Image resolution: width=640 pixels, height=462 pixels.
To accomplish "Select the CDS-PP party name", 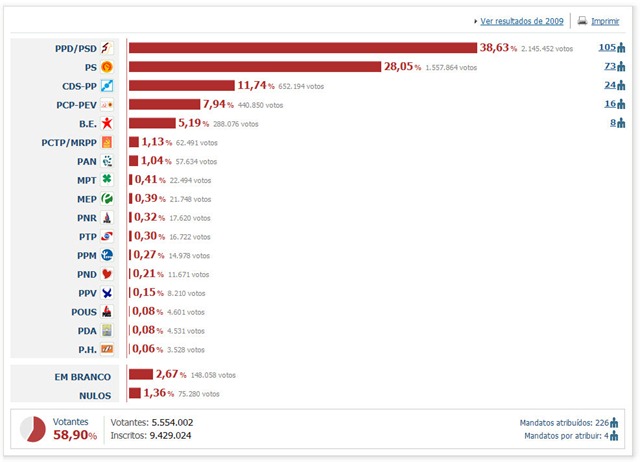I will click(80, 86).
